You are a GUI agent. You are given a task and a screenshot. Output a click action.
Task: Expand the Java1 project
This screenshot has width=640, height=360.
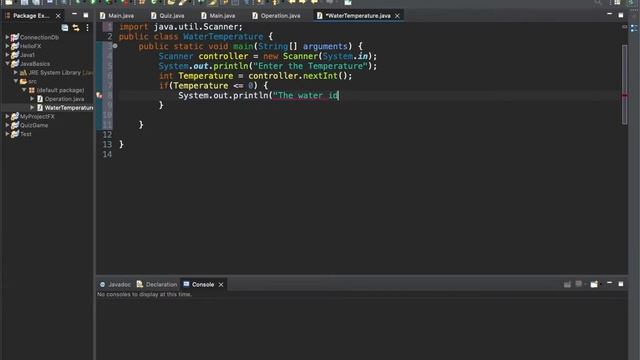pos(7,55)
